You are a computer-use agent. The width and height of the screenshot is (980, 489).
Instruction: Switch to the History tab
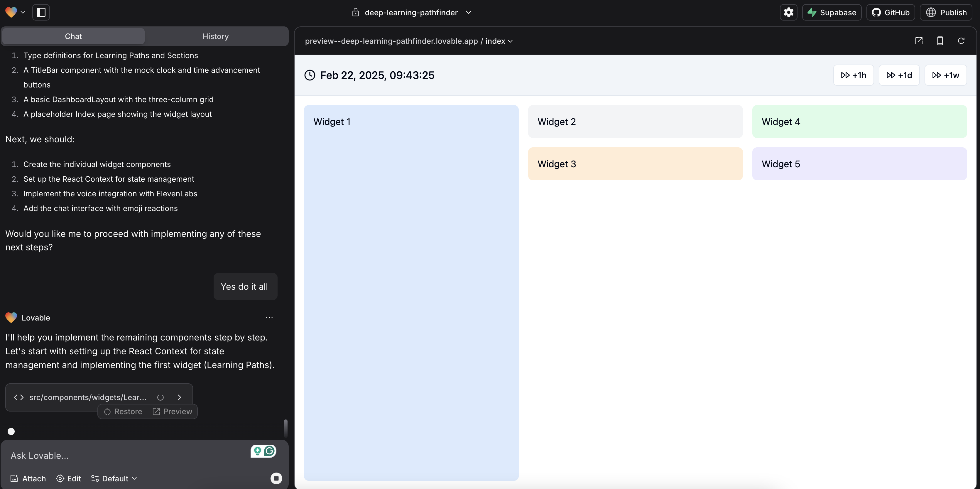click(x=215, y=36)
